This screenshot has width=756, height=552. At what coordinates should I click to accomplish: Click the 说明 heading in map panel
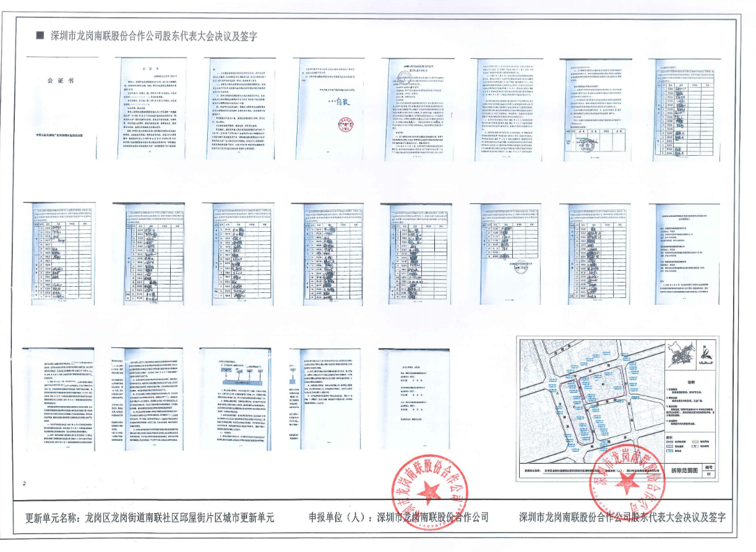[691, 381]
